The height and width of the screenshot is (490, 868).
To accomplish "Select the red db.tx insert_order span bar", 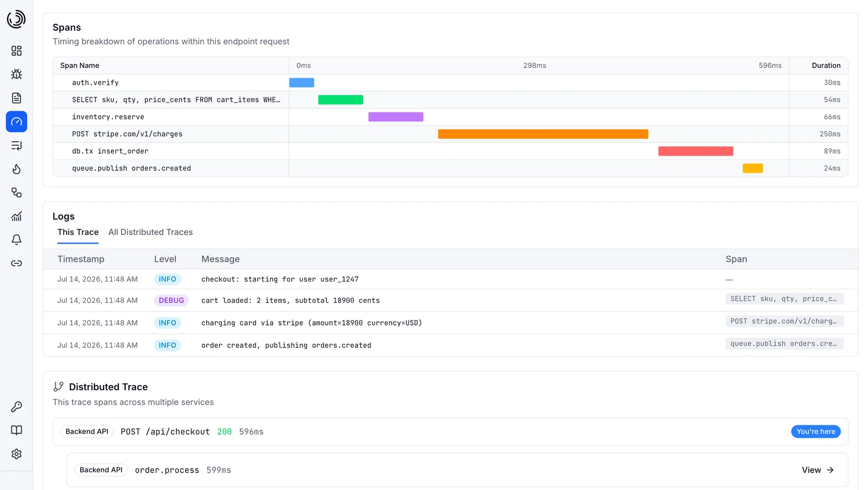I will 695,151.
